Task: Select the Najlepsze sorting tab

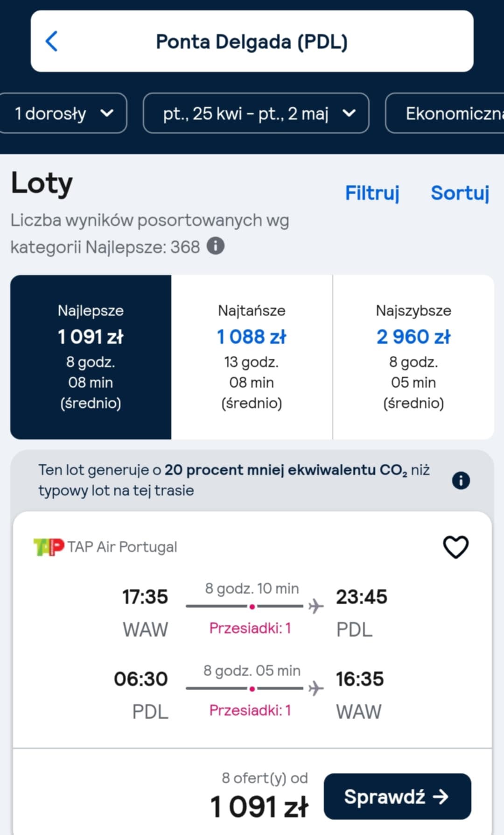Action: [91, 357]
